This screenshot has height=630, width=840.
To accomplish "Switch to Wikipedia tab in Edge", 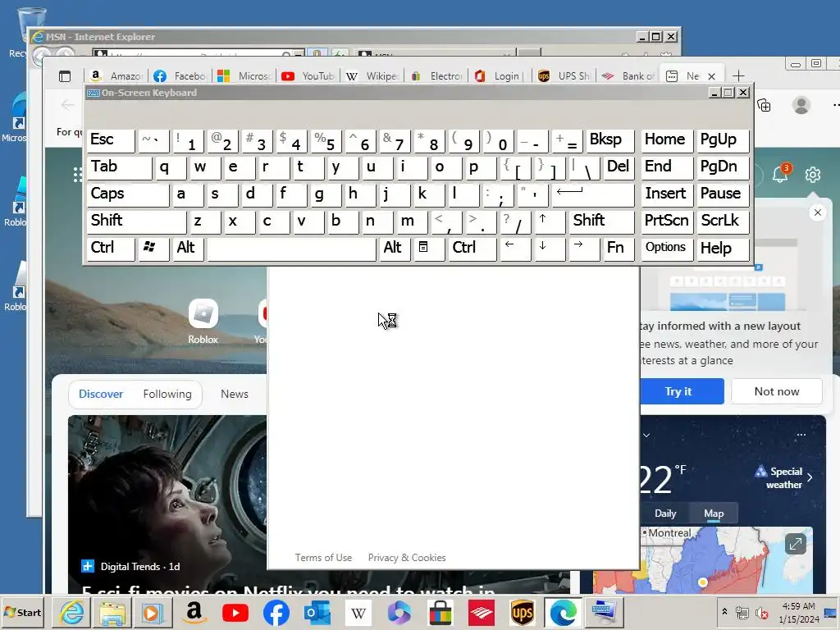I will 372,76.
